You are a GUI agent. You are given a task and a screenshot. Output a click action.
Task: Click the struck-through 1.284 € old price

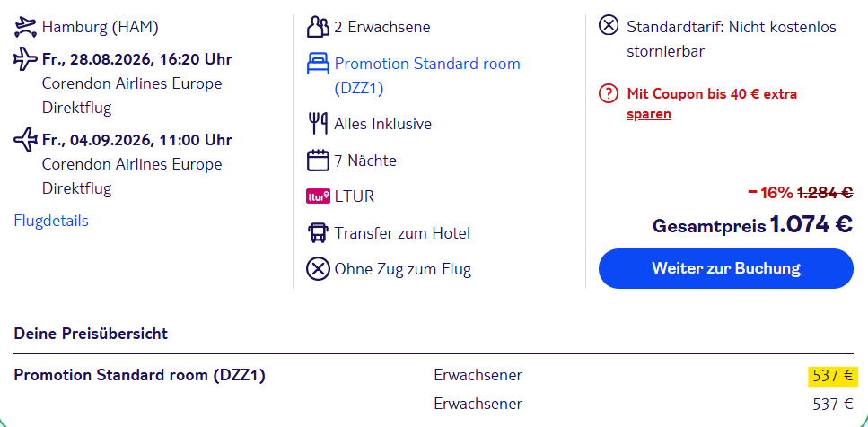pos(825,193)
